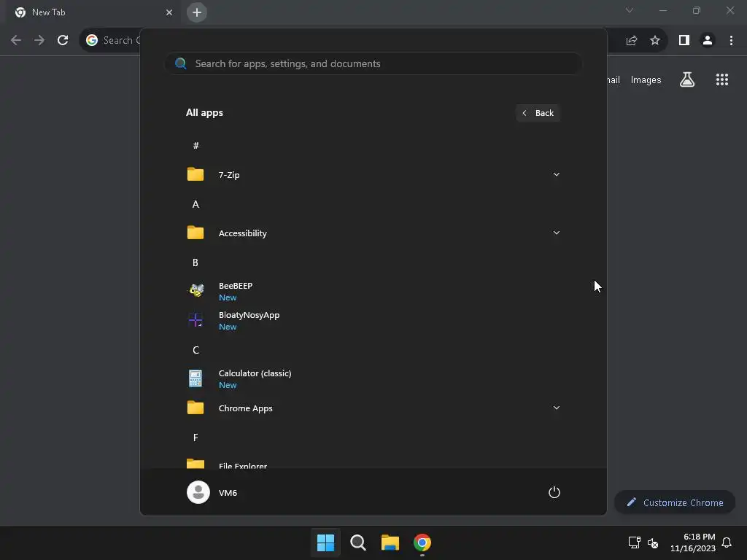Open the clock and date flyout

693,542
